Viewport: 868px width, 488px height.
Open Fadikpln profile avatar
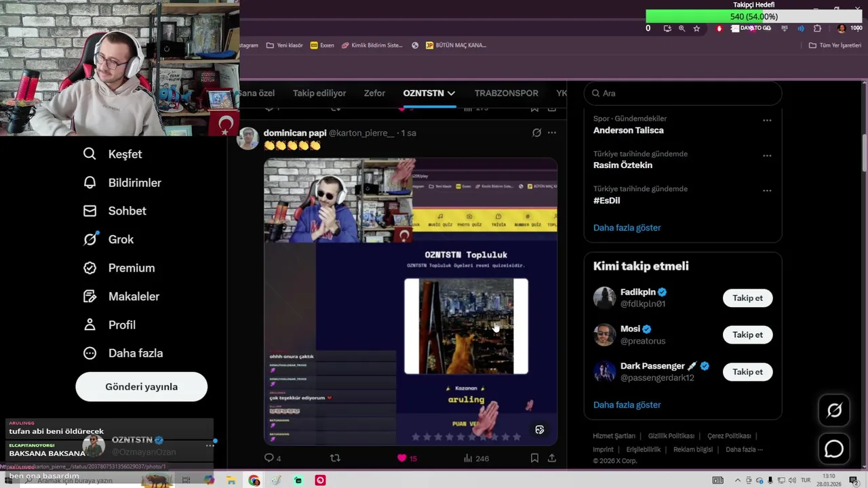(604, 298)
